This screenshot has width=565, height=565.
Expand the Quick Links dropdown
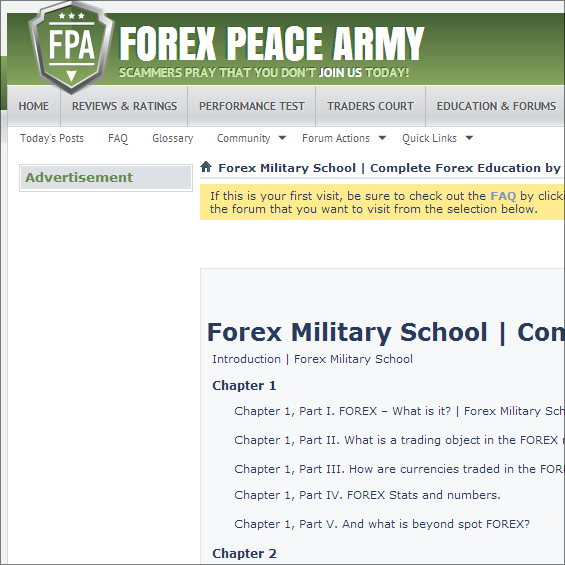pos(437,138)
